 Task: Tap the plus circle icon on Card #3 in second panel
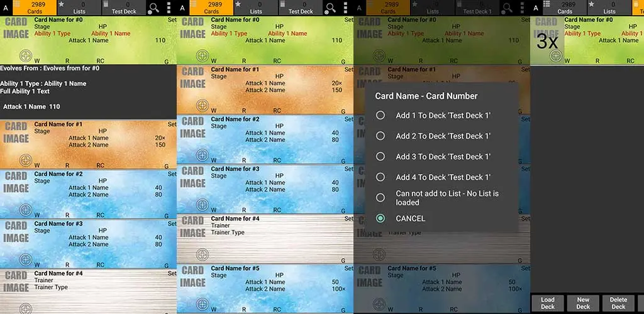pyautogui.click(x=203, y=205)
